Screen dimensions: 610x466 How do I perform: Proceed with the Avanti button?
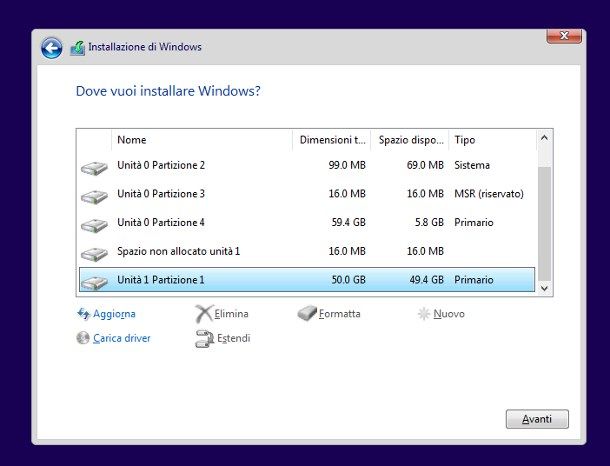[x=537, y=419]
